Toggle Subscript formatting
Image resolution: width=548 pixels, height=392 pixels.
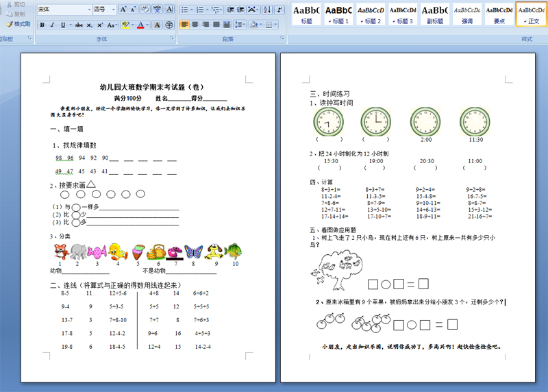coord(90,25)
